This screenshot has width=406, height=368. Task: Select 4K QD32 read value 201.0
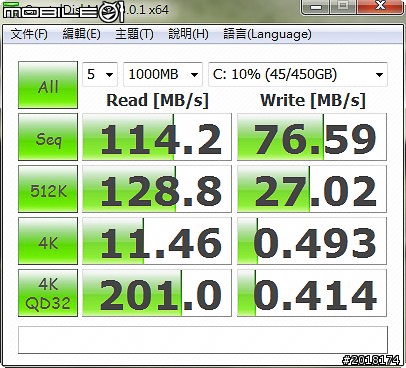pos(157,293)
